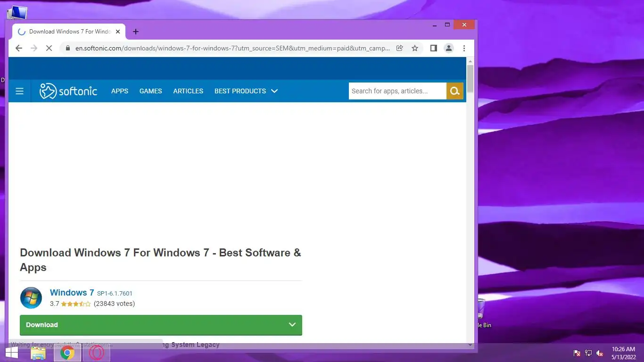The height and width of the screenshot is (362, 644).
Task: Close the Download Windows 7 tab
Action: coord(118,32)
